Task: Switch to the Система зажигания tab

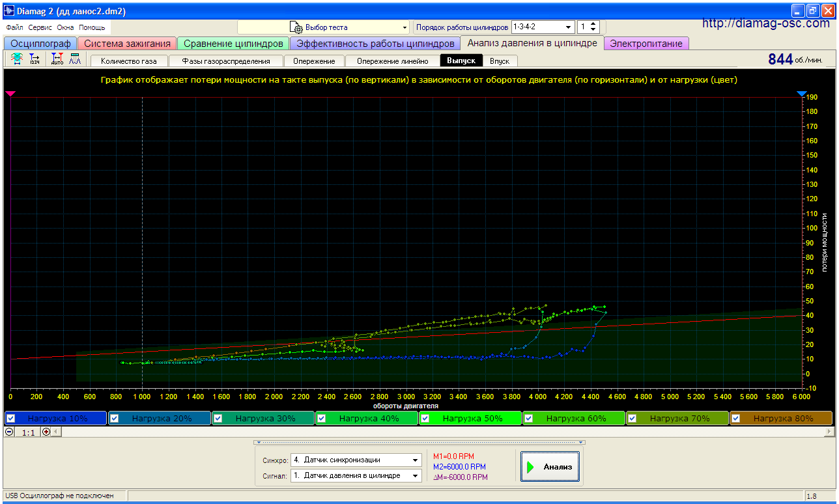Action: click(127, 44)
